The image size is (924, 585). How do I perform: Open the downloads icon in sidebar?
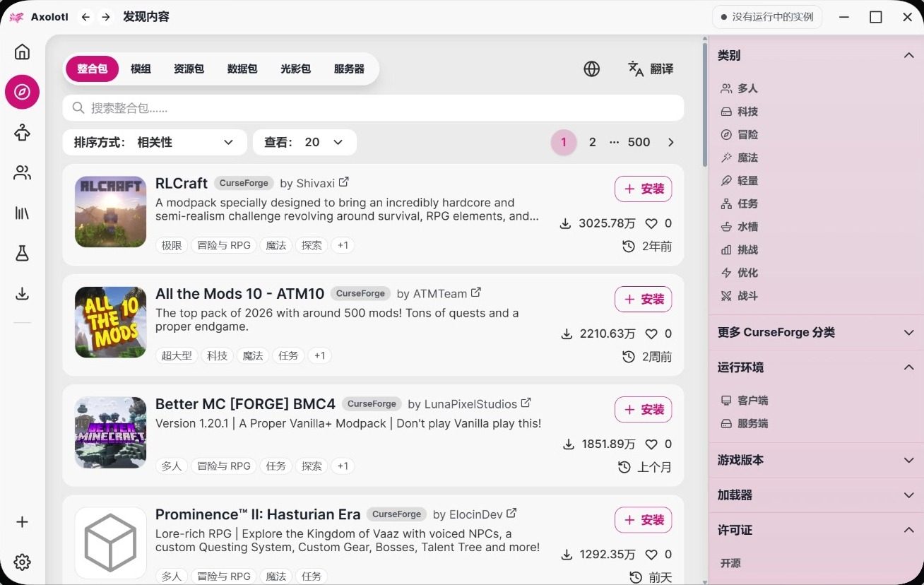pyautogui.click(x=23, y=293)
